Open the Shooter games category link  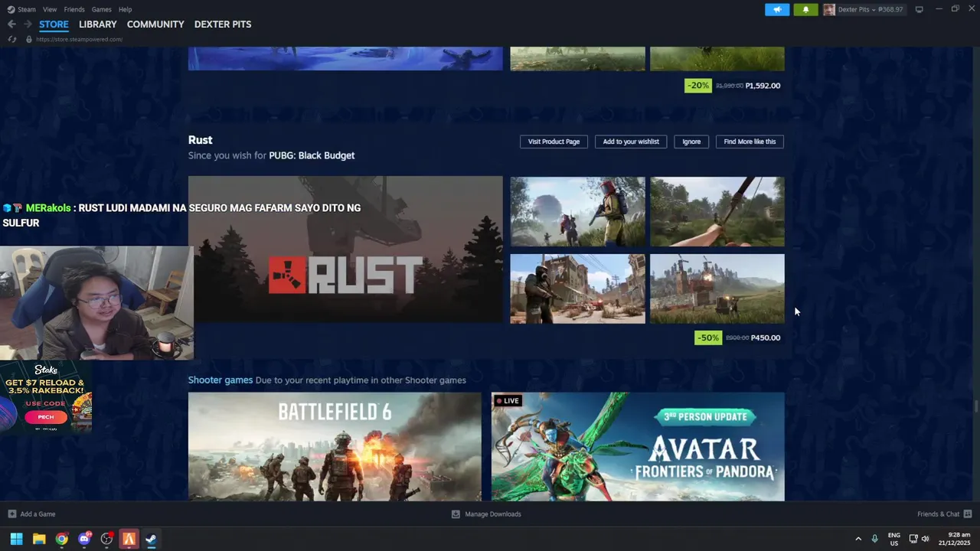point(220,380)
